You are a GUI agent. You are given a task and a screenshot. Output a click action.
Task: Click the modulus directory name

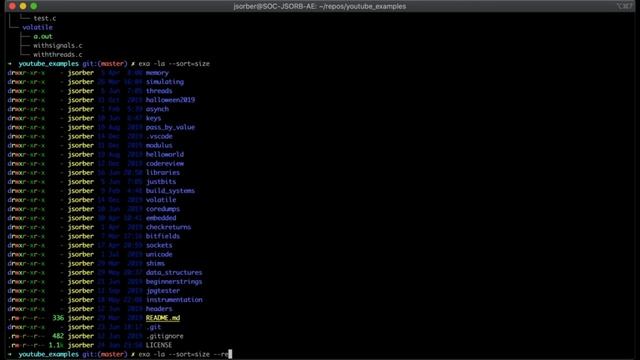pyautogui.click(x=159, y=145)
